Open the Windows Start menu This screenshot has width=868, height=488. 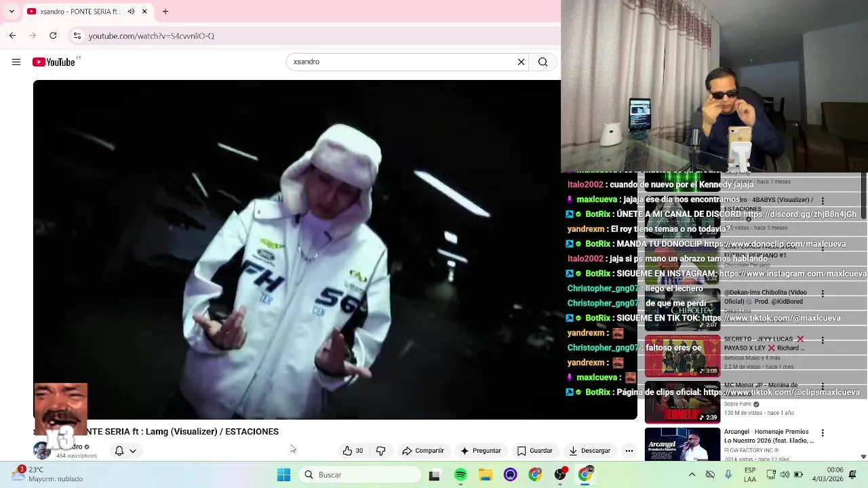click(x=283, y=475)
